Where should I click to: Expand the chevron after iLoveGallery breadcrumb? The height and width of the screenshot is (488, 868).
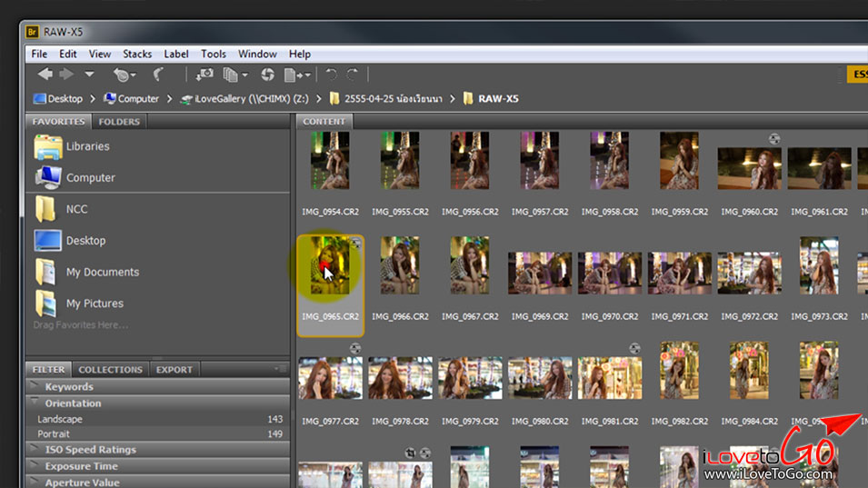point(318,98)
